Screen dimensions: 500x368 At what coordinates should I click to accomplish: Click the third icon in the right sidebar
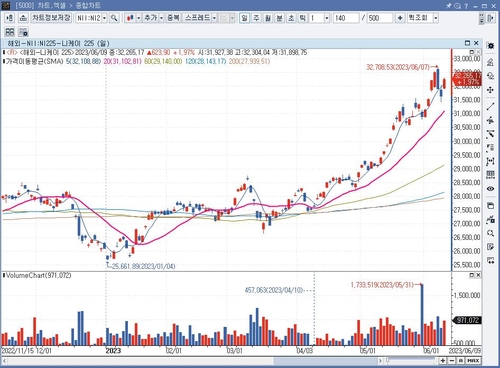coord(490,76)
